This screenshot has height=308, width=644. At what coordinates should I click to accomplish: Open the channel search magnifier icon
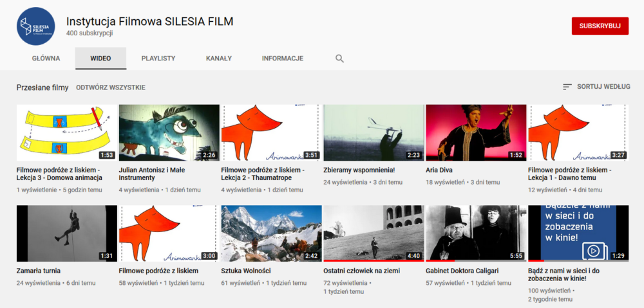pyautogui.click(x=339, y=59)
